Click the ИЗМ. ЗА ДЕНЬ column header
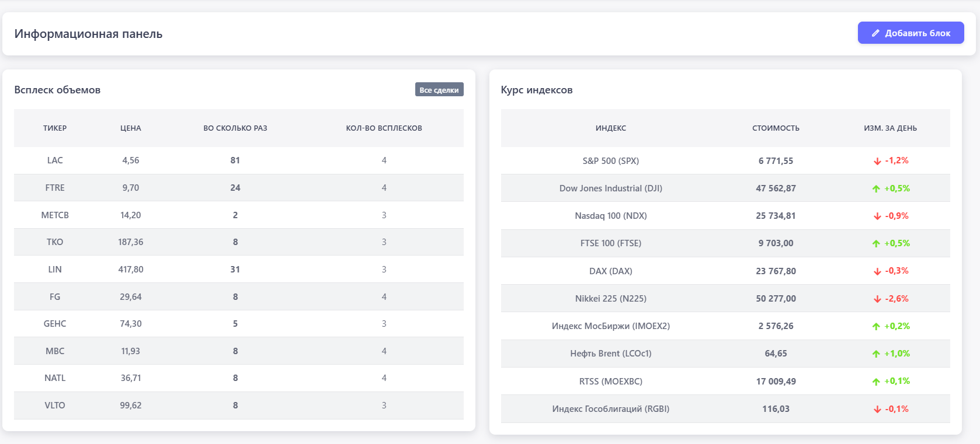The width and height of the screenshot is (980, 444). [x=890, y=128]
